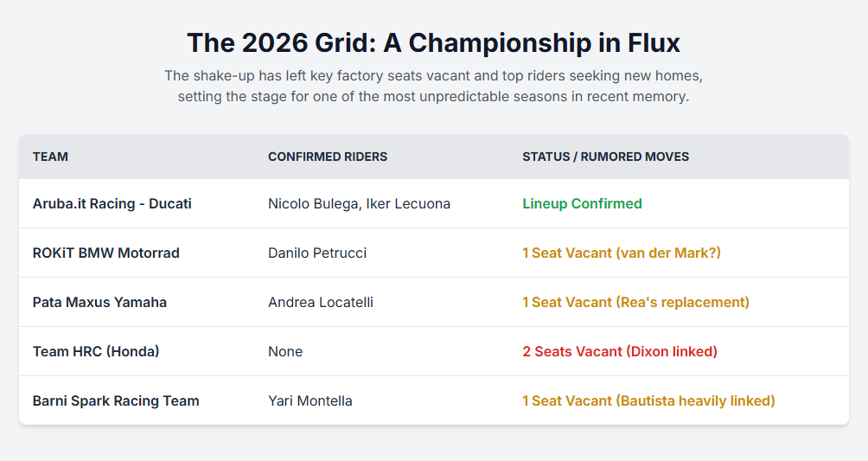Click the Pata Maxus Yamaha team cell
This screenshot has width=868, height=461.
99,303
